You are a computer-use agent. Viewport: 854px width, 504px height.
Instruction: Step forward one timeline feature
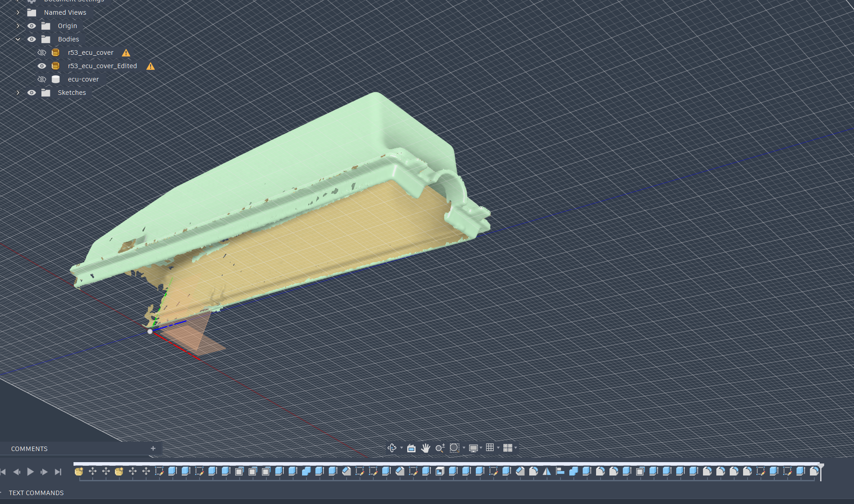click(x=44, y=471)
